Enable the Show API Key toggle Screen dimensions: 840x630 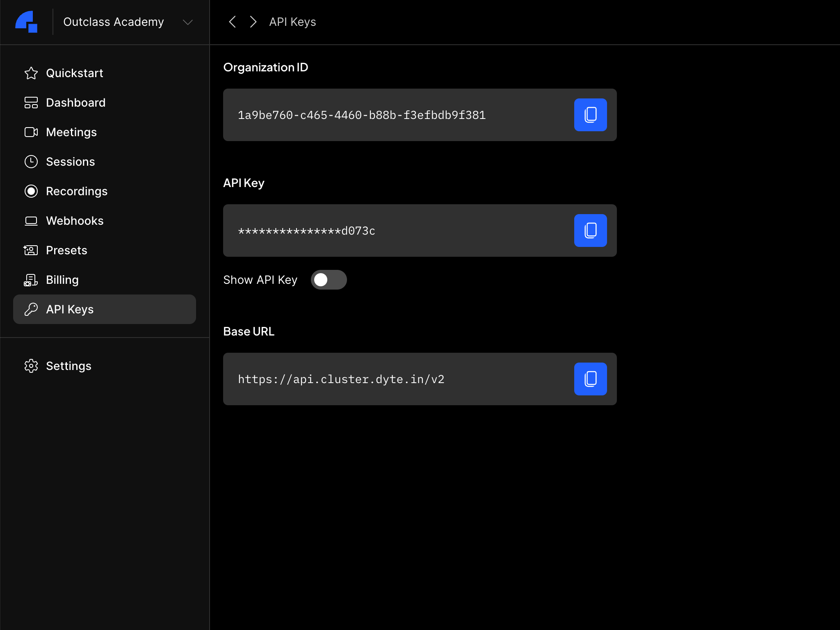[x=329, y=280]
